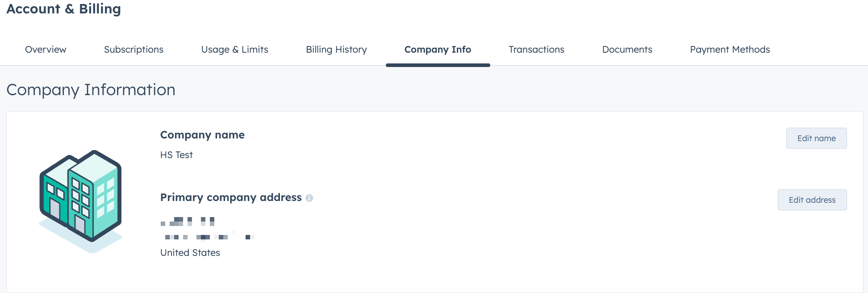Open the Payment Methods tab
Screen dimensions: 868x293
coord(730,50)
